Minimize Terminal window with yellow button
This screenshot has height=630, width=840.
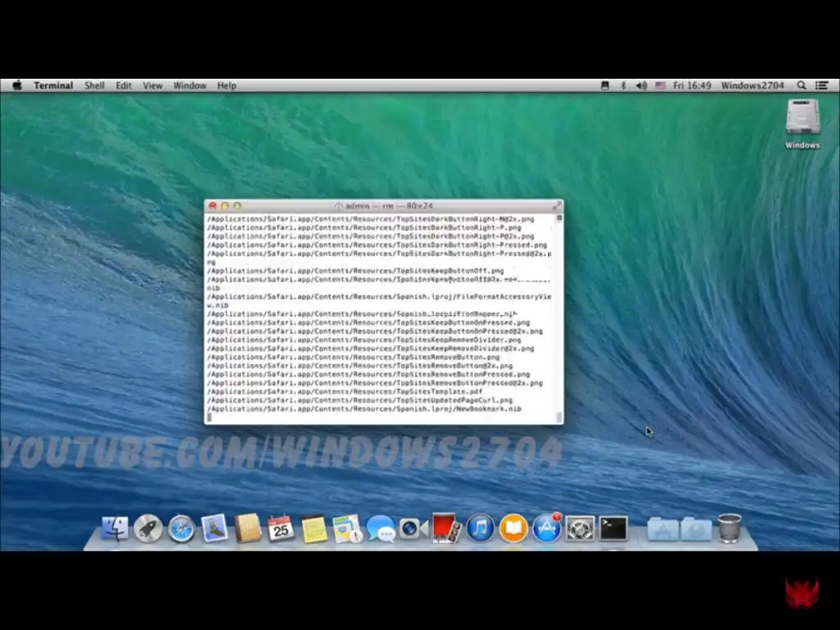point(225,206)
